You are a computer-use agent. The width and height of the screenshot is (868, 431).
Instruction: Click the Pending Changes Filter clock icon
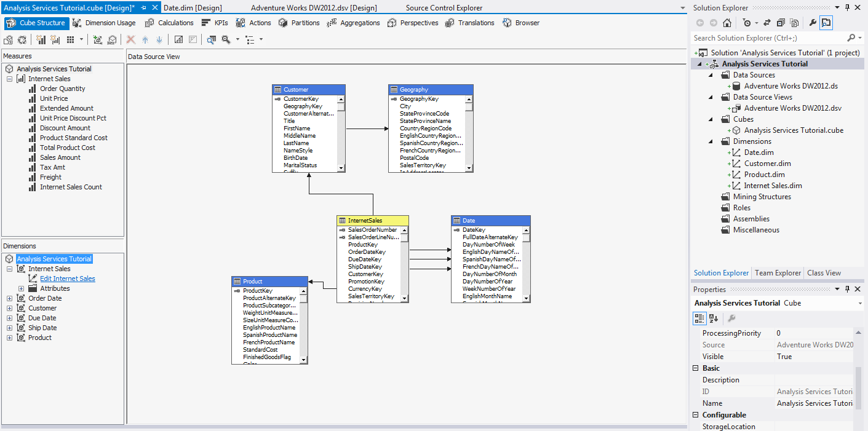click(747, 23)
